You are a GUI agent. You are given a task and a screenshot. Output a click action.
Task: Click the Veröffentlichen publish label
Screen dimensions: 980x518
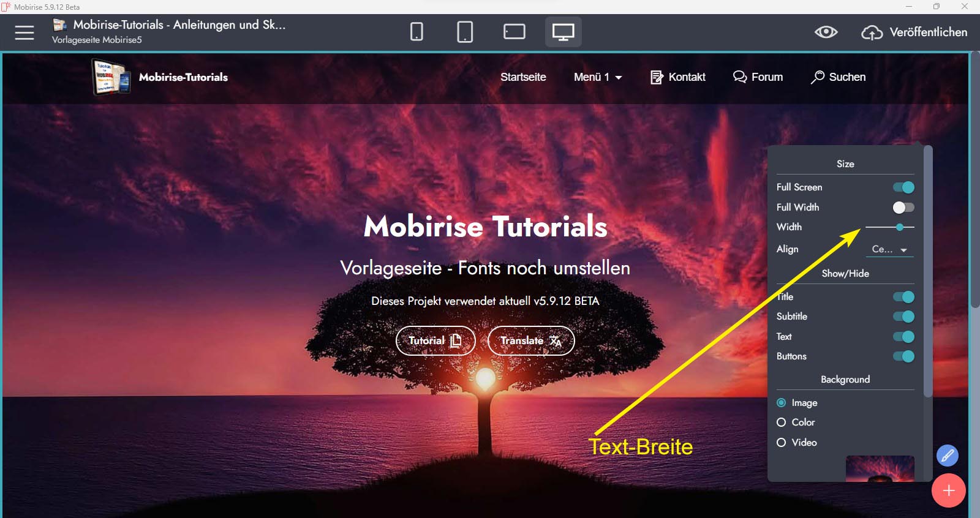[929, 32]
